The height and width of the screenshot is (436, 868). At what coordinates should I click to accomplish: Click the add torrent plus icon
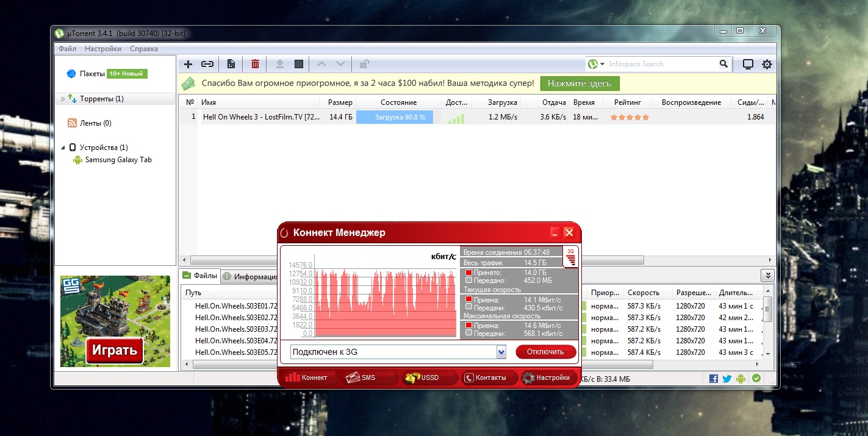click(x=188, y=64)
